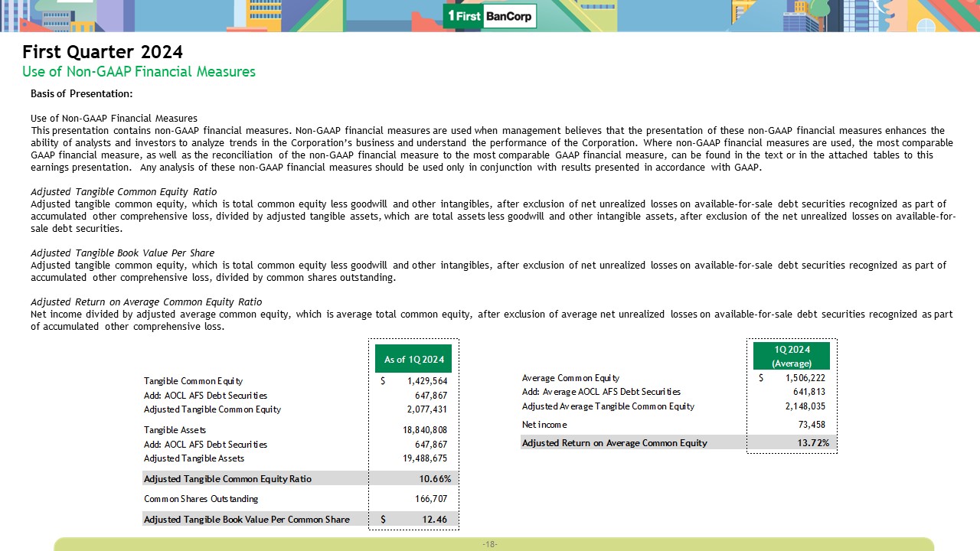Select the 13.72% adjusted return cell
The height and width of the screenshot is (551, 980).
(812, 442)
